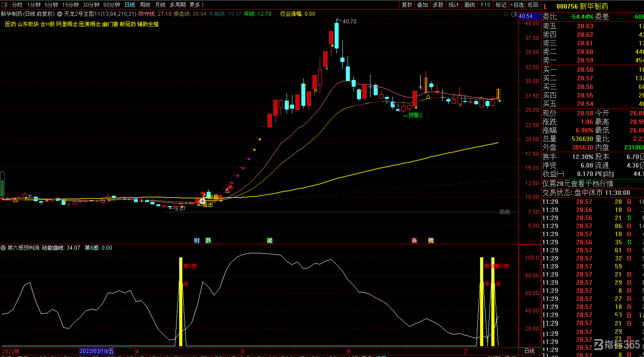
Task: Click the 底线 label on chart
Action: coord(504,212)
